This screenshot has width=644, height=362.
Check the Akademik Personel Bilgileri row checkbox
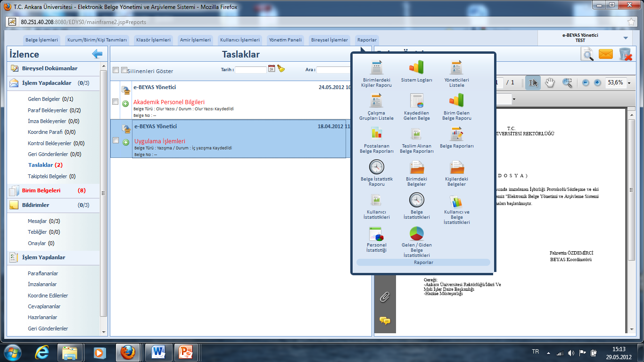coord(116,101)
